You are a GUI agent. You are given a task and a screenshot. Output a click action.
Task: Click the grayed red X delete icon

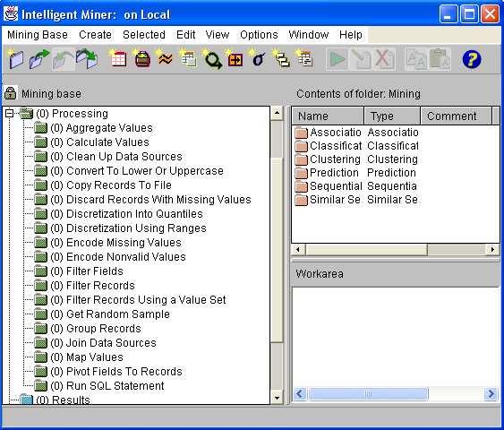pos(383,59)
